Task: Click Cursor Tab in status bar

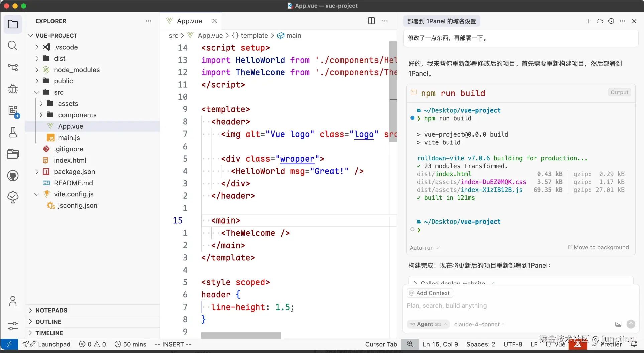Action: tap(381, 344)
